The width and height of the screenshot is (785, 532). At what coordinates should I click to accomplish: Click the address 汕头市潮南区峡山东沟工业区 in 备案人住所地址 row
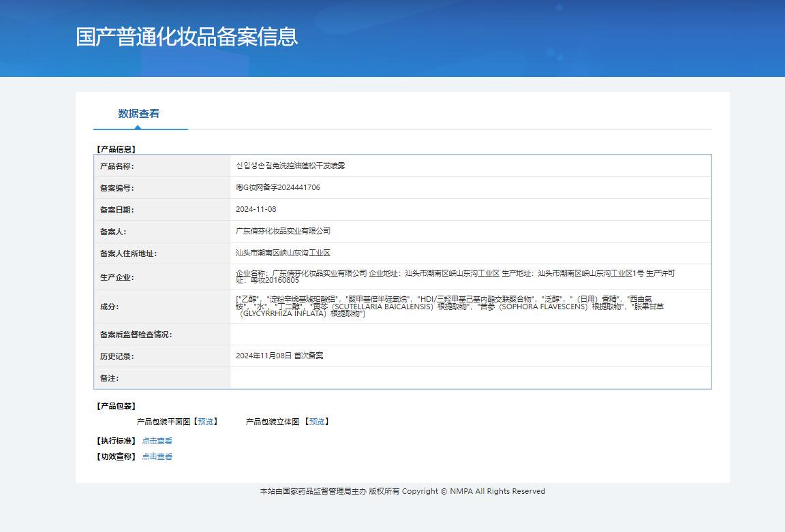pyautogui.click(x=283, y=253)
